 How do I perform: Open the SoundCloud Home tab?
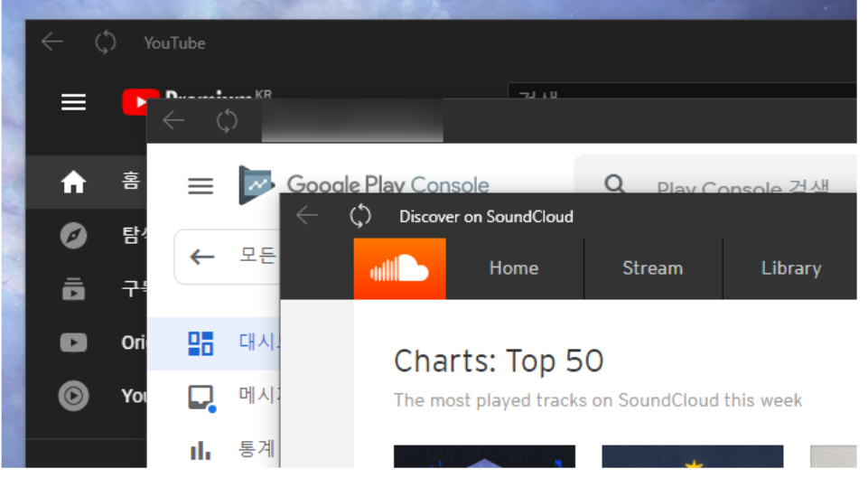point(514,268)
